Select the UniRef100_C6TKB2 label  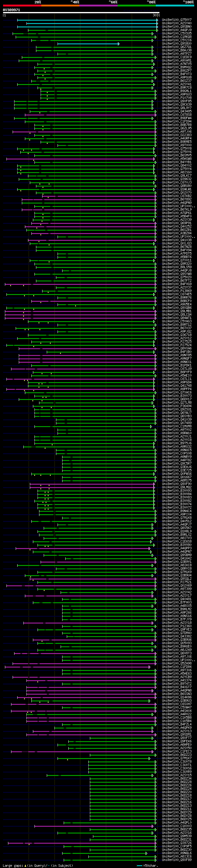tap(176, 196)
